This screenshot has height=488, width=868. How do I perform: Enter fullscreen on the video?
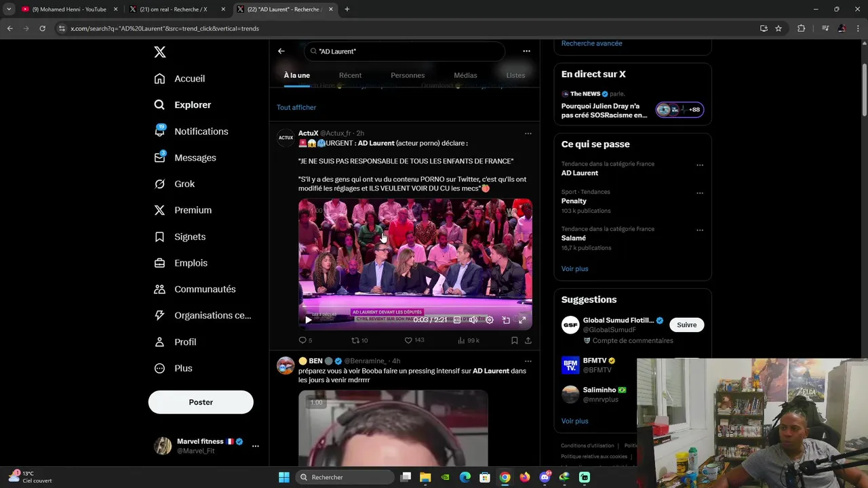coord(522,320)
